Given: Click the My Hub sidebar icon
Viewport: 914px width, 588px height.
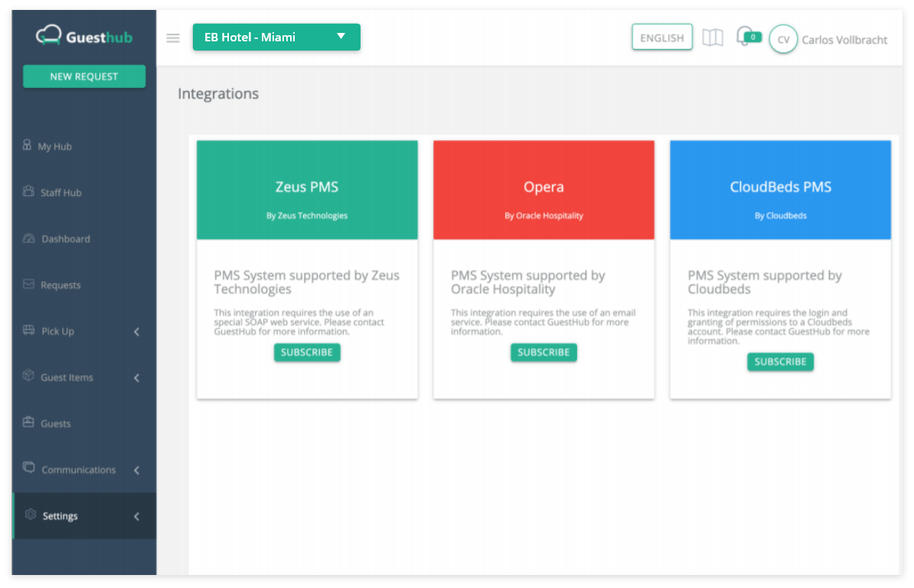Looking at the screenshot, I should 27,145.
